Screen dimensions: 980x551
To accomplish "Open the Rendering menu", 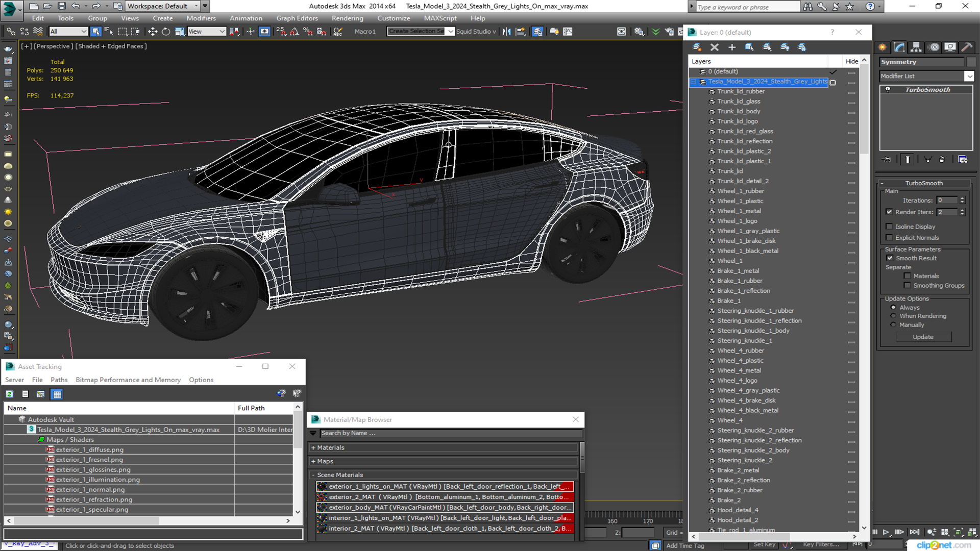I will (x=348, y=18).
